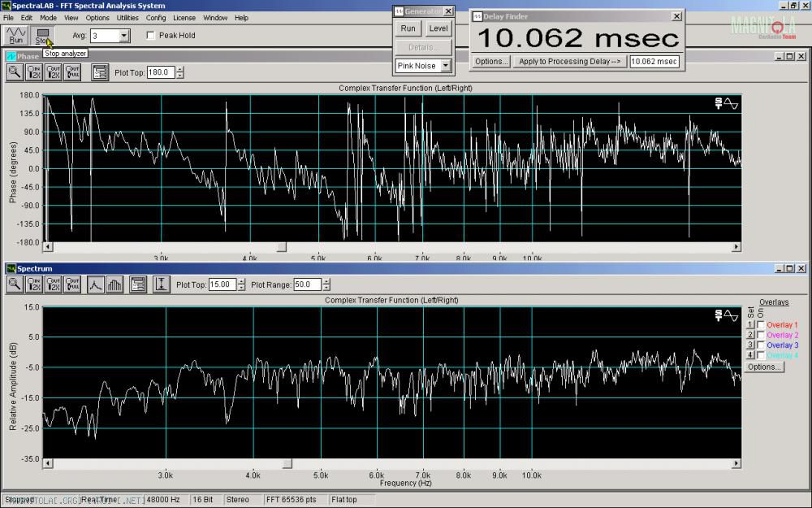This screenshot has width=812, height=508.
Task: Decrease the Phase Plot Top spinner
Action: 179,76
